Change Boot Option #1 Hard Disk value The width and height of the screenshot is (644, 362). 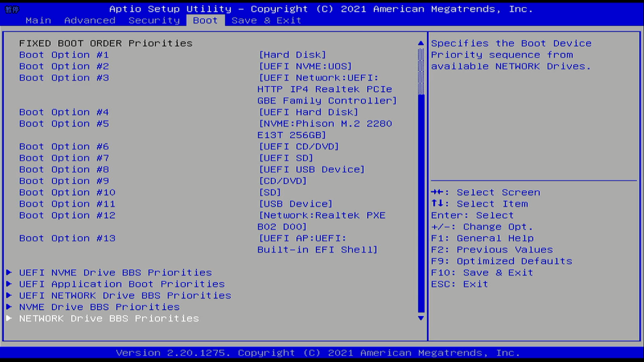(x=293, y=55)
